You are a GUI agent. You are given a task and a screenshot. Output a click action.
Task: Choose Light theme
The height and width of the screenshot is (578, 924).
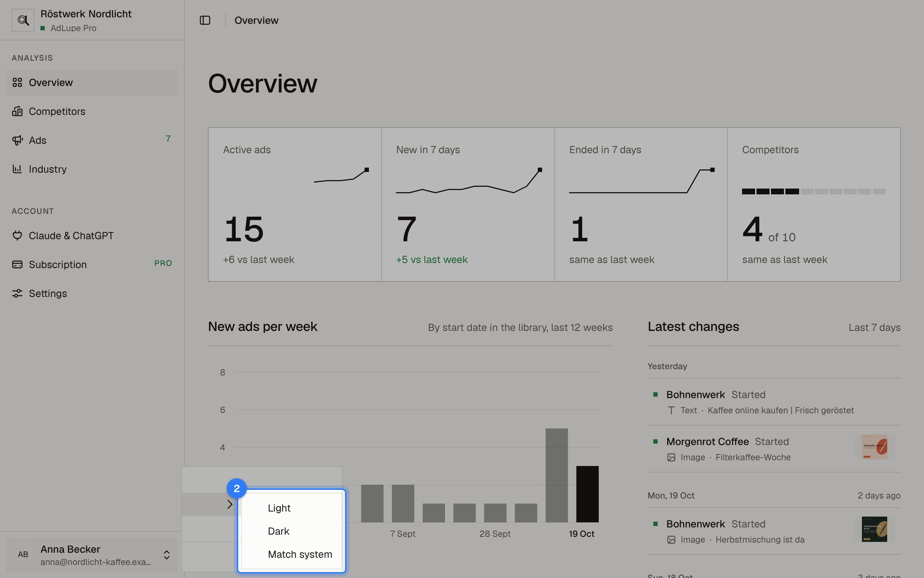point(292,508)
